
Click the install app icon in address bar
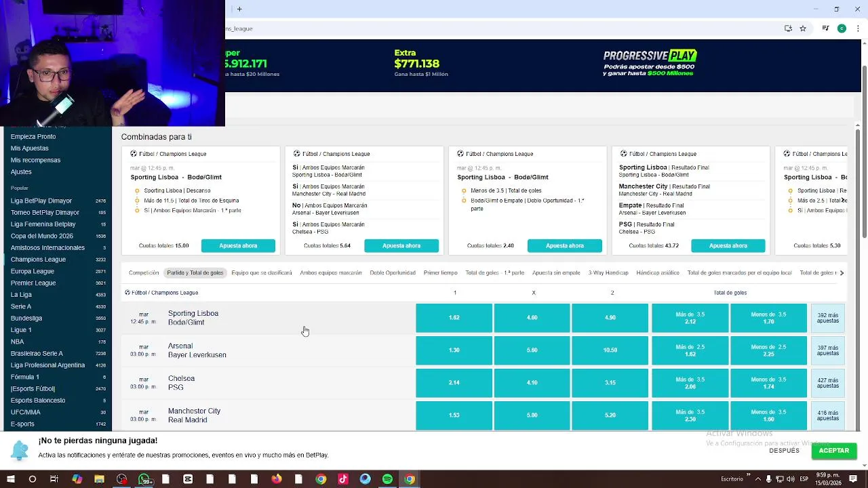tap(788, 28)
